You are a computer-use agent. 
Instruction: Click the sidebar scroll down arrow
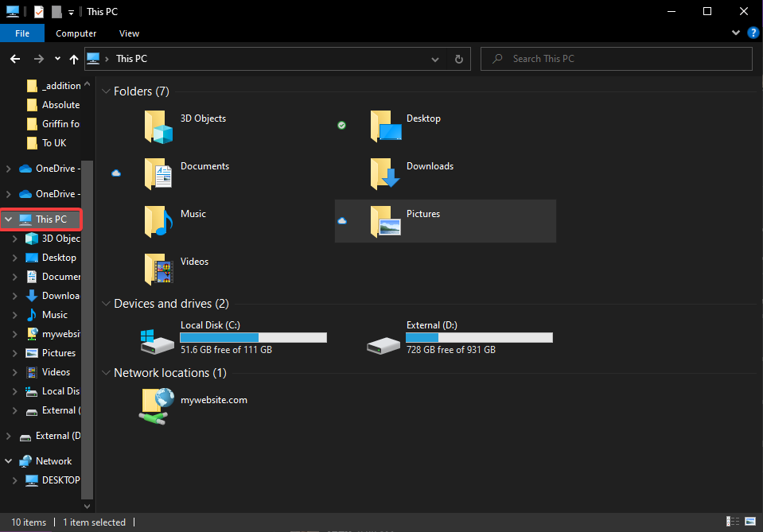pos(87,507)
